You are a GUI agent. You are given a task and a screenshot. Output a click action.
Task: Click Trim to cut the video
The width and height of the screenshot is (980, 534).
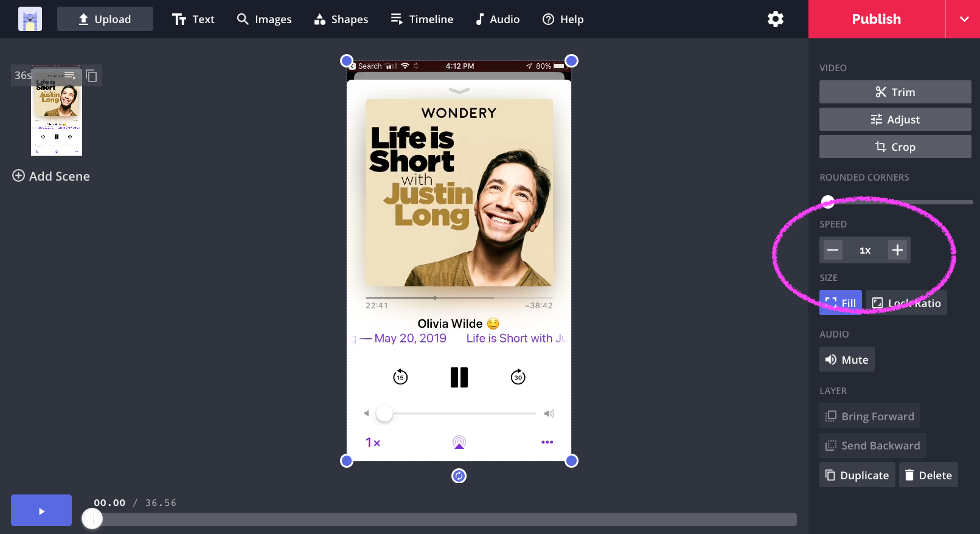(895, 92)
